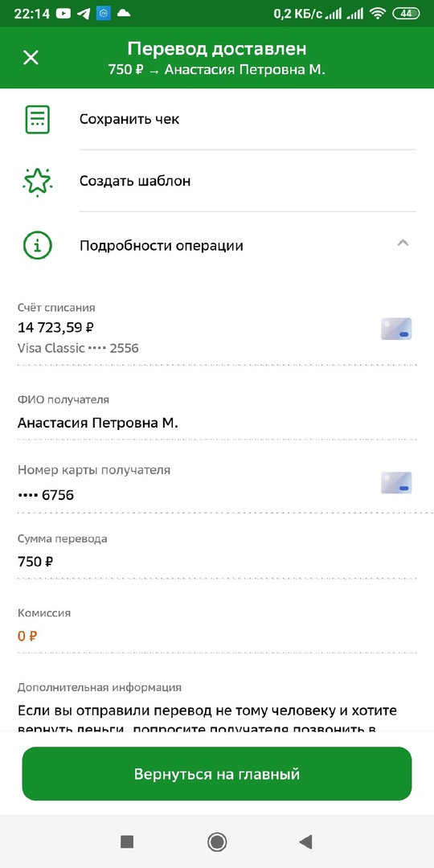This screenshot has width=434, height=868.
Task: Tap the receipt icon beside Сохранить чек
Action: (38, 119)
